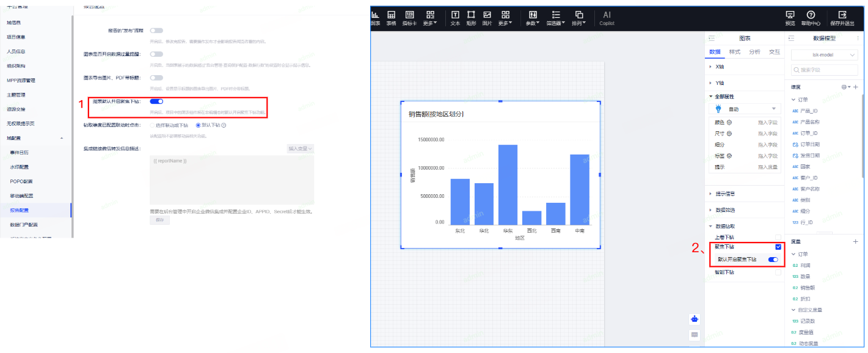Viewport: 868px width, 353px height.
Task: Open the 插入变量 dropdown
Action: click(x=301, y=148)
